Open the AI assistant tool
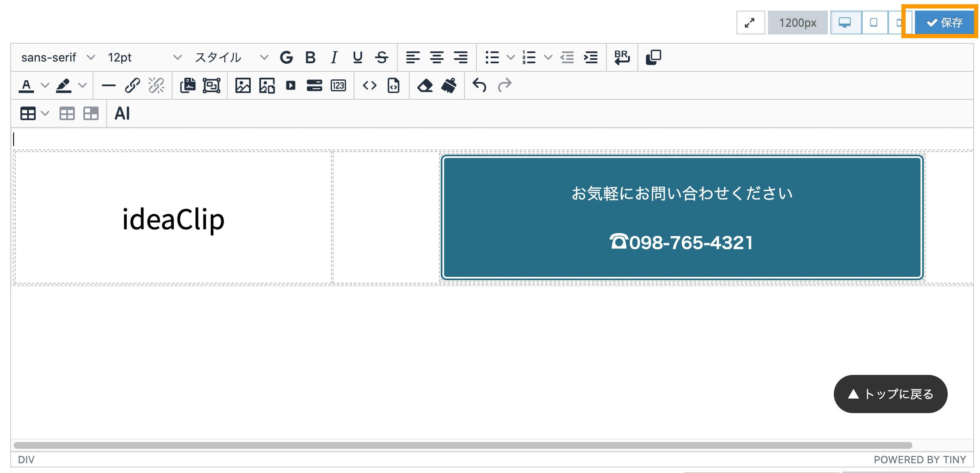The width and height of the screenshot is (980, 473). [x=122, y=114]
